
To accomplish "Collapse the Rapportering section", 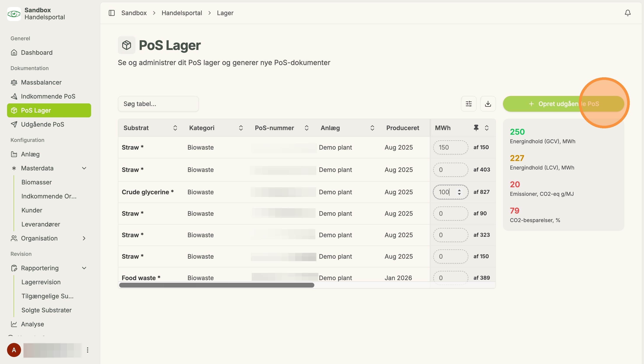I will 84,268.
